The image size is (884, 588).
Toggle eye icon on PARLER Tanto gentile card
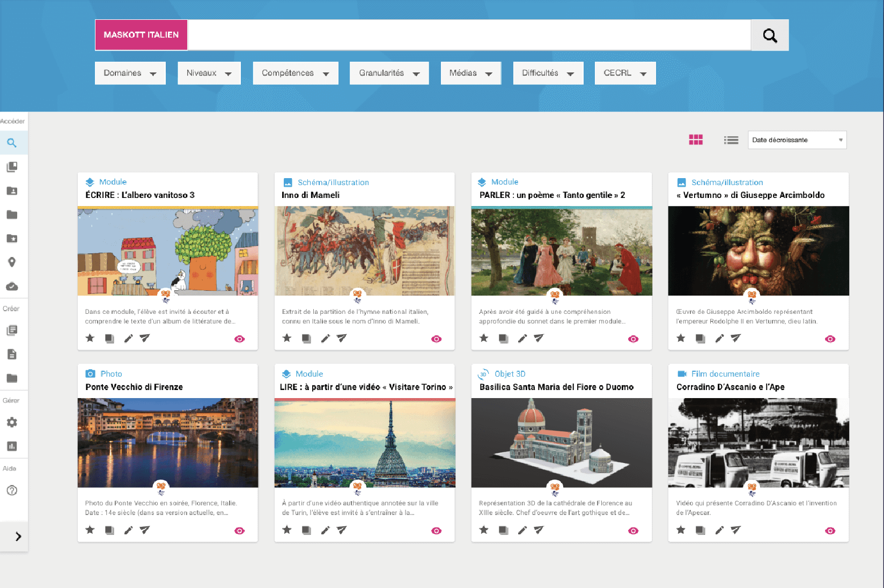[x=633, y=339]
